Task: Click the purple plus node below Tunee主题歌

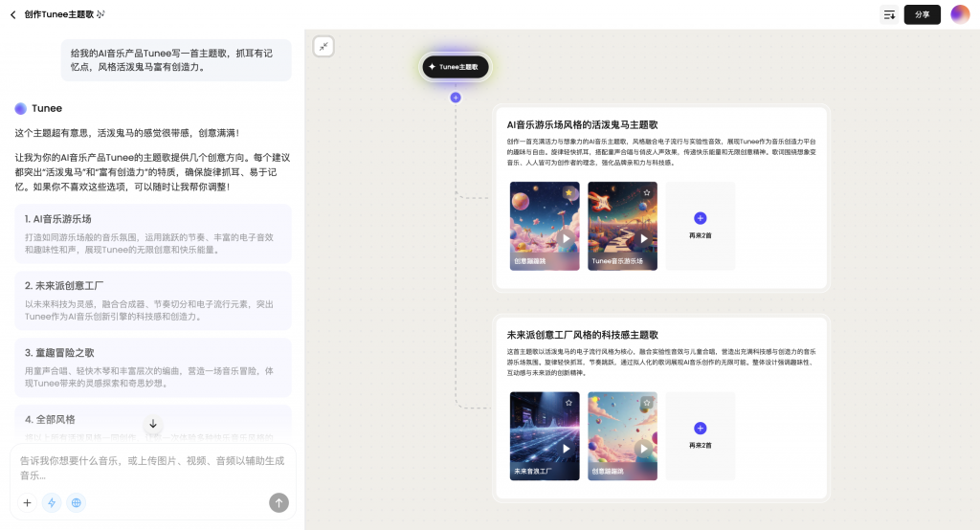Action: coord(456,98)
